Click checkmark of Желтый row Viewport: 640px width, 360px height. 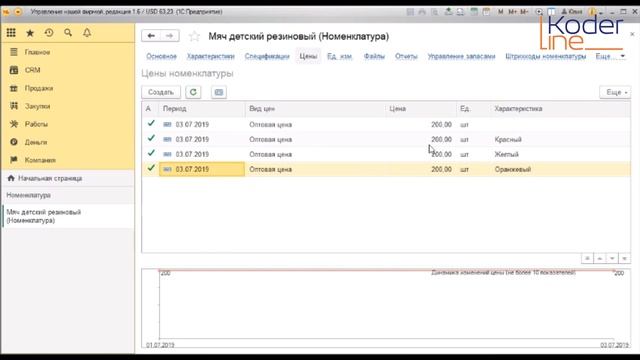151,153
